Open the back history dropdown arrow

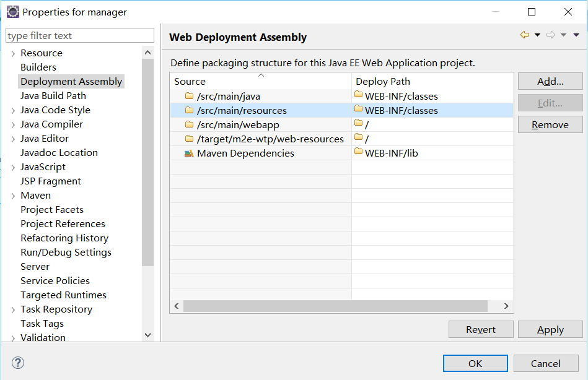[x=537, y=35]
